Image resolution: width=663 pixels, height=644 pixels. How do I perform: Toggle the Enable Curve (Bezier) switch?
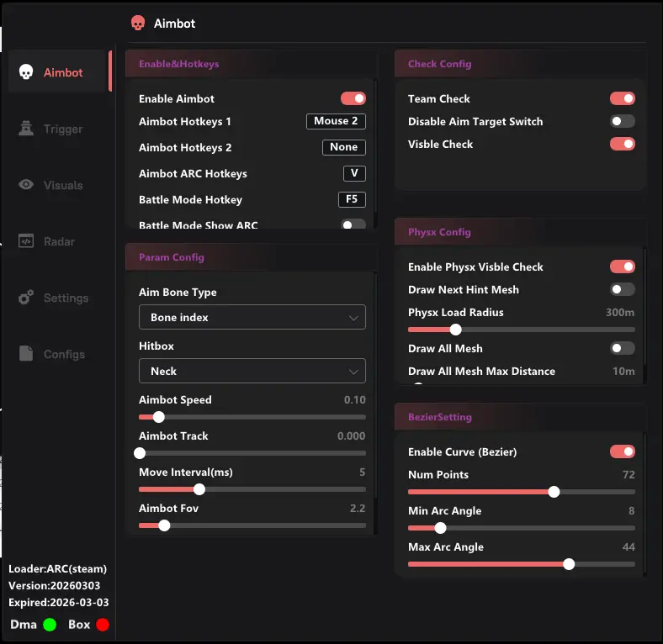[x=622, y=451]
